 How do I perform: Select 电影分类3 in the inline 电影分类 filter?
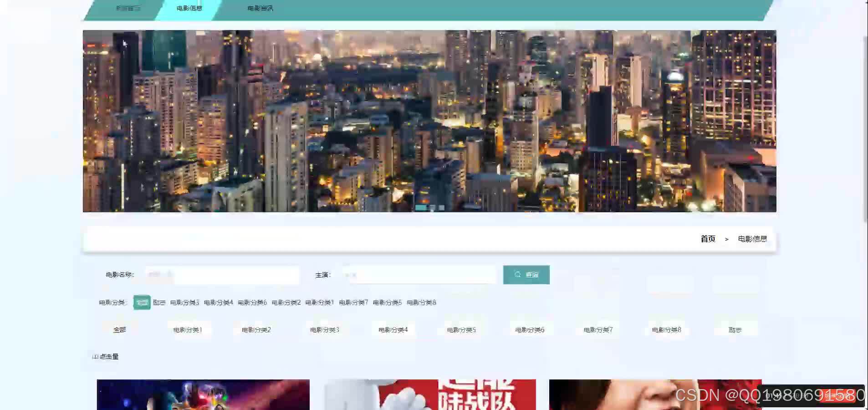click(184, 302)
